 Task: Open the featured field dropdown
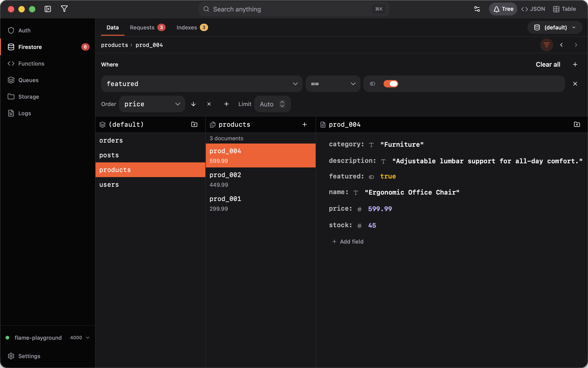202,84
